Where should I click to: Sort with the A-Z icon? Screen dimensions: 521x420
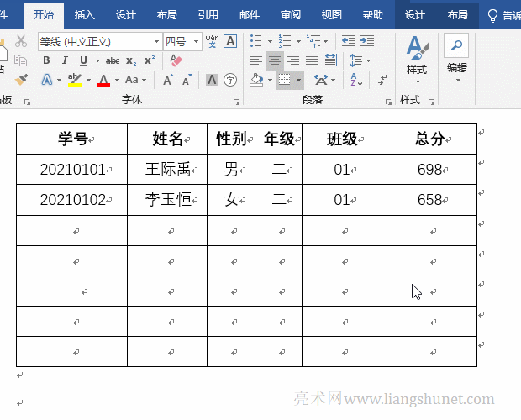tap(356, 80)
